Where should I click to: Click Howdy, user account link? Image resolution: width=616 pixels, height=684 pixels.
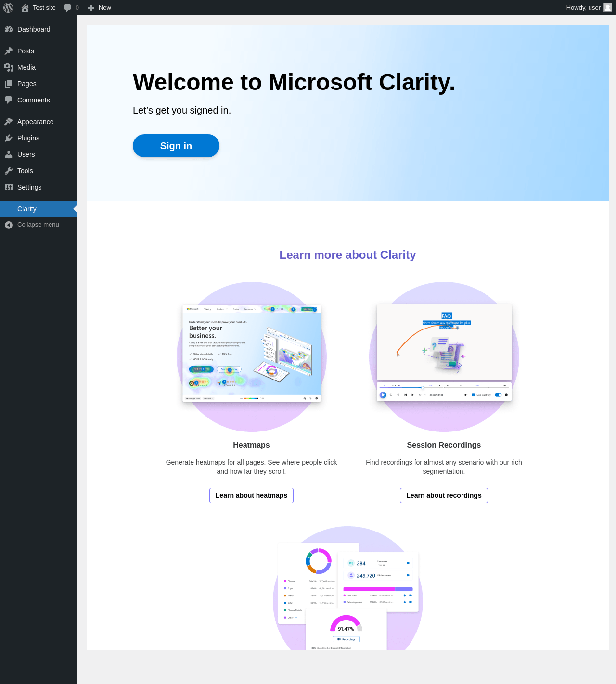[x=589, y=8]
